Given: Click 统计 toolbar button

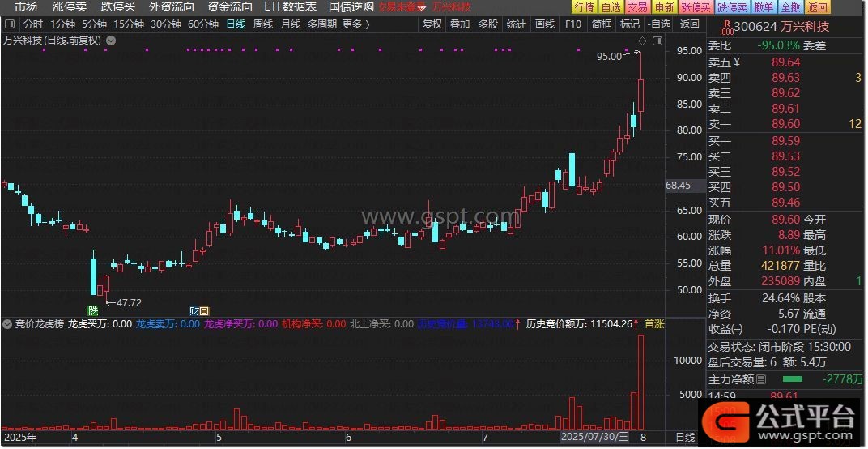Looking at the screenshot, I should click(x=516, y=24).
